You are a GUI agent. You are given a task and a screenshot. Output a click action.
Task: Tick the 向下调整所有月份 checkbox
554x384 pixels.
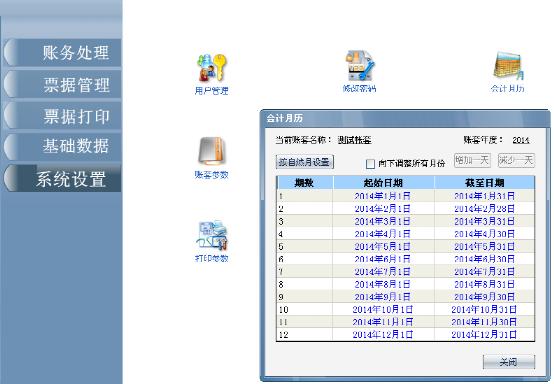point(370,164)
